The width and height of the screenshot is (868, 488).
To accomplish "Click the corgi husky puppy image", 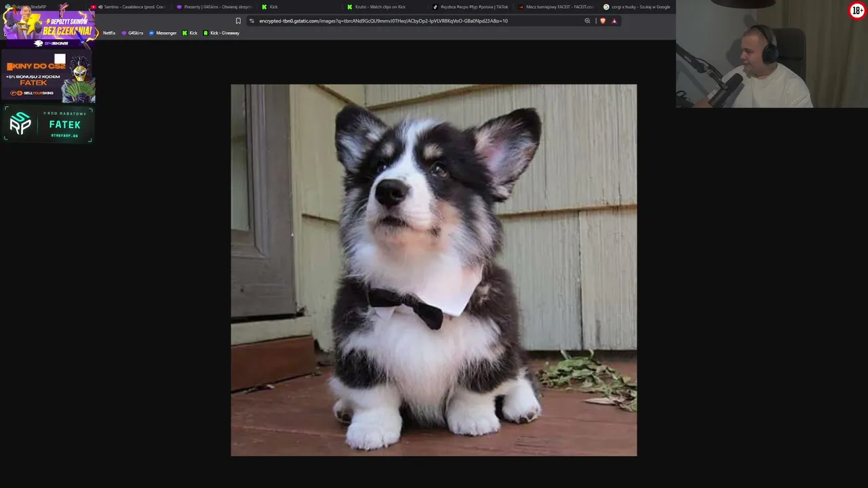I will tap(434, 270).
